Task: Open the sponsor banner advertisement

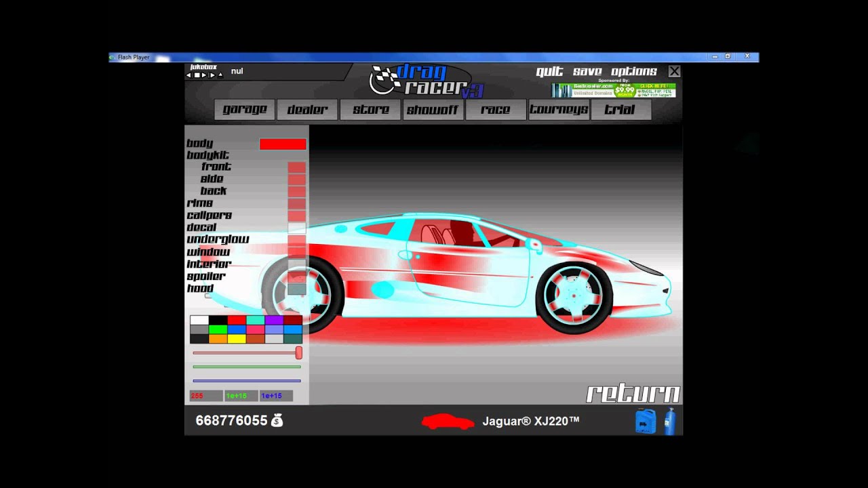Action: pyautogui.click(x=613, y=91)
